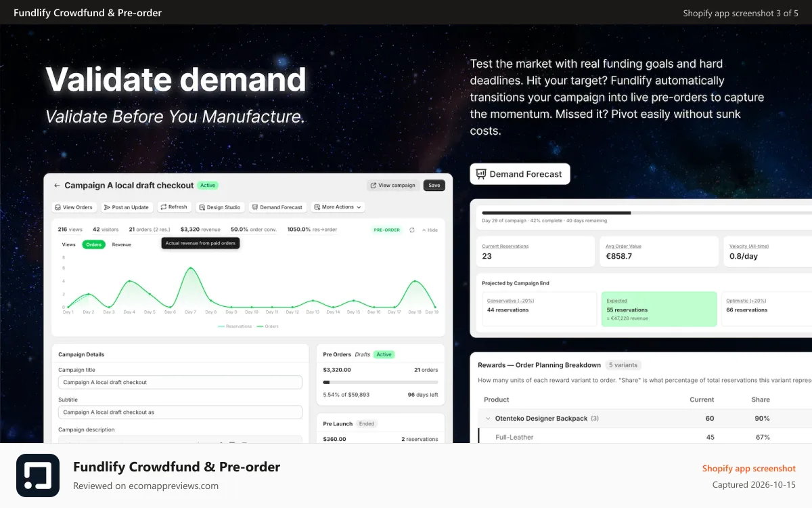Screen dimensions: 812x508
Task: Select the Drafts tab in Pre Orders
Action: (363, 354)
